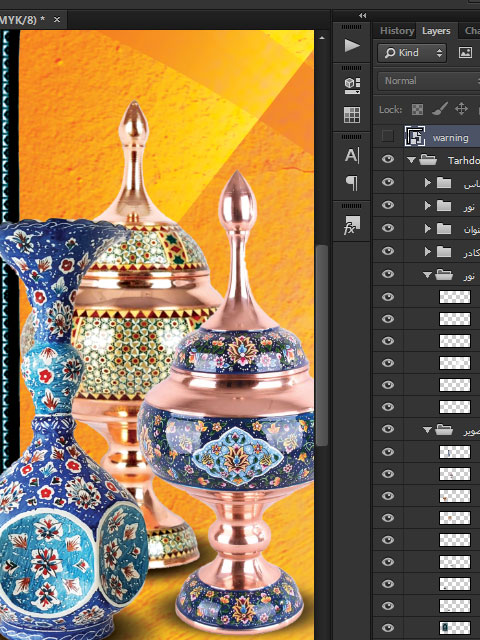Collapse panels with the double-arrow icon

click(362, 16)
